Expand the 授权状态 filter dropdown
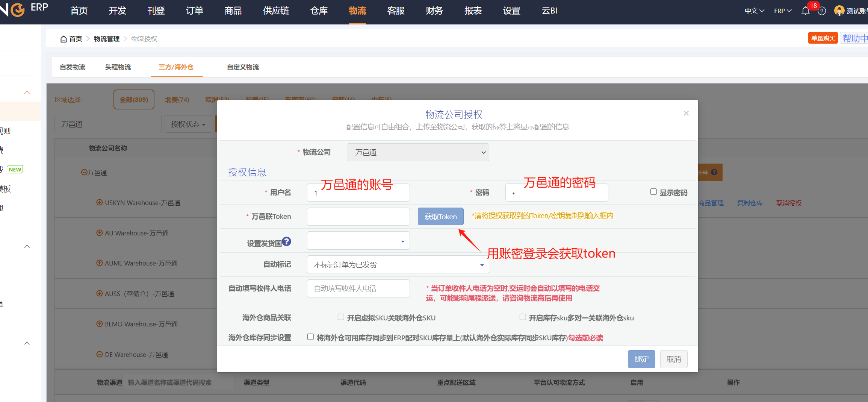Screen dimensions: 868x402 188,124
